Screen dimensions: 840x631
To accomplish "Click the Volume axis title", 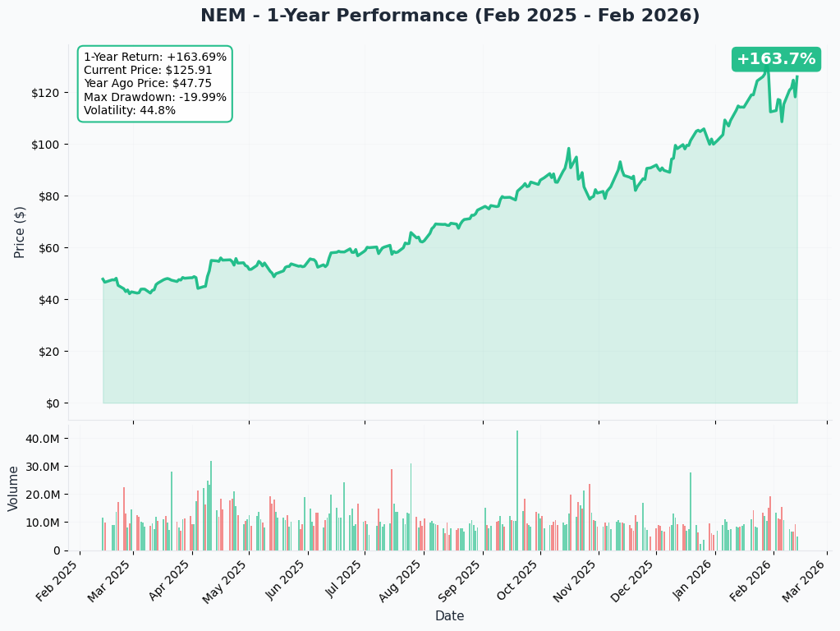I will click(13, 488).
